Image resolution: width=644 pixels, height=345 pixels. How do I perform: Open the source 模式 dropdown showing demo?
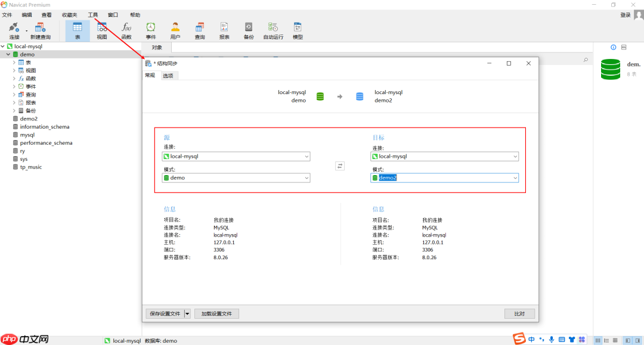coord(306,178)
